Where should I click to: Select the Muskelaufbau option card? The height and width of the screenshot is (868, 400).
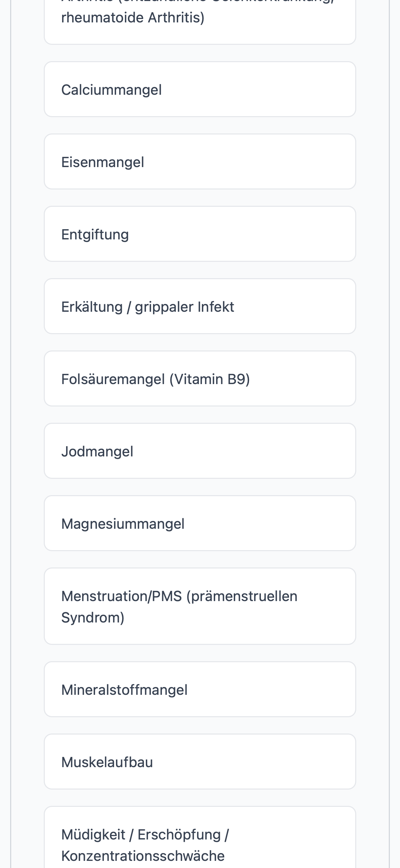[x=200, y=762]
